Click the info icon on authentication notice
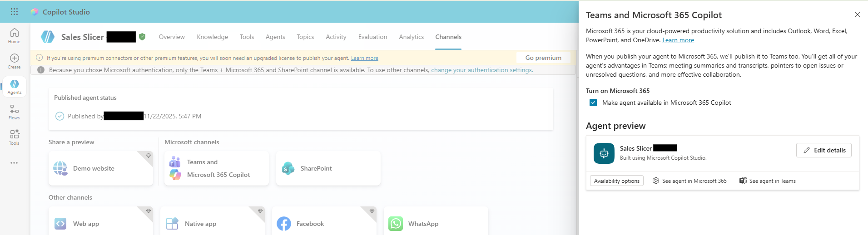868x235 pixels. 41,70
